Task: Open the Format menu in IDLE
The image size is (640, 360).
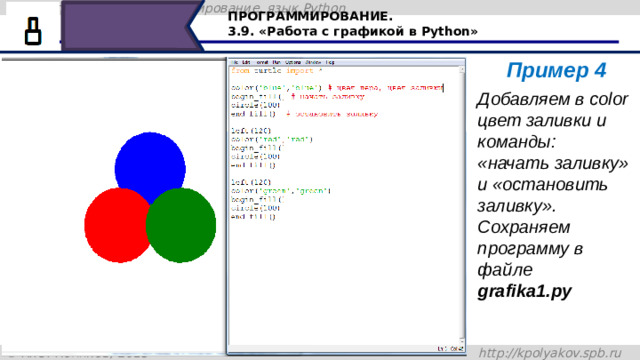Action: click(262, 62)
